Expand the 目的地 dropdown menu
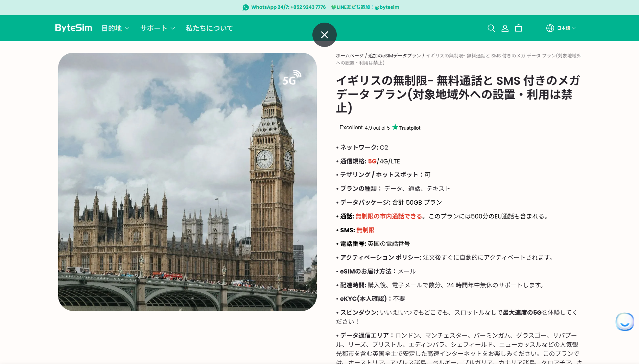 point(115,28)
